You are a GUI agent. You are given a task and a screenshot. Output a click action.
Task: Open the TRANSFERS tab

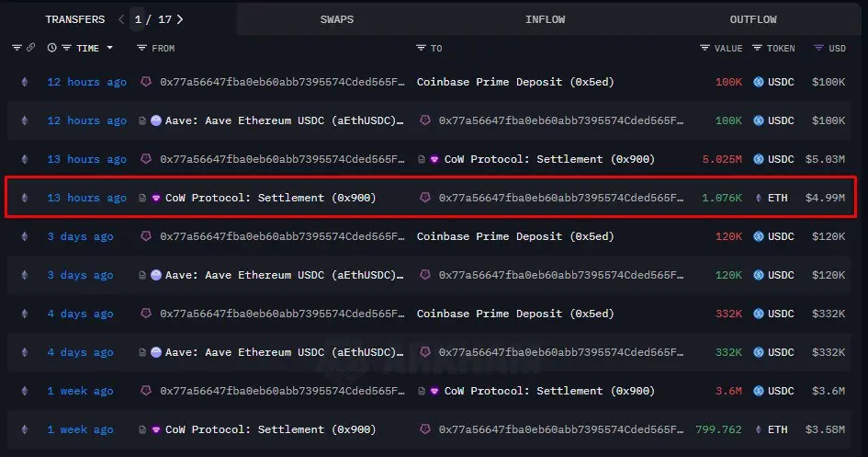coord(74,19)
